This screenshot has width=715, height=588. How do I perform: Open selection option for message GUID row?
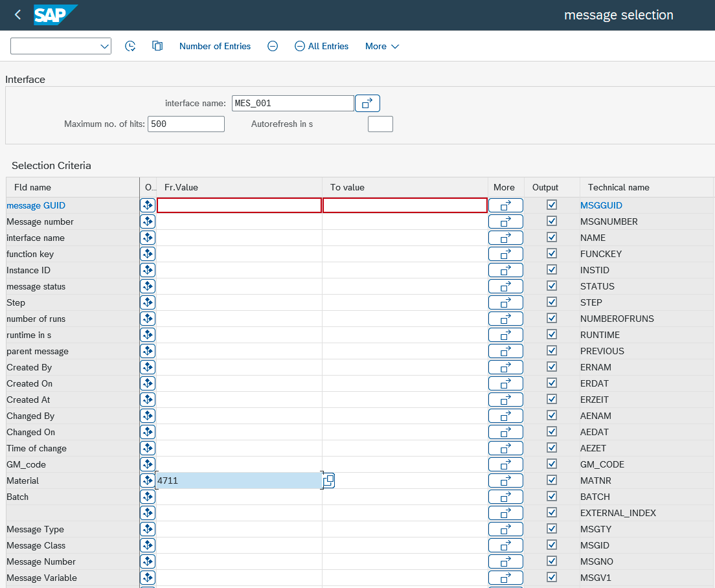[x=148, y=205]
